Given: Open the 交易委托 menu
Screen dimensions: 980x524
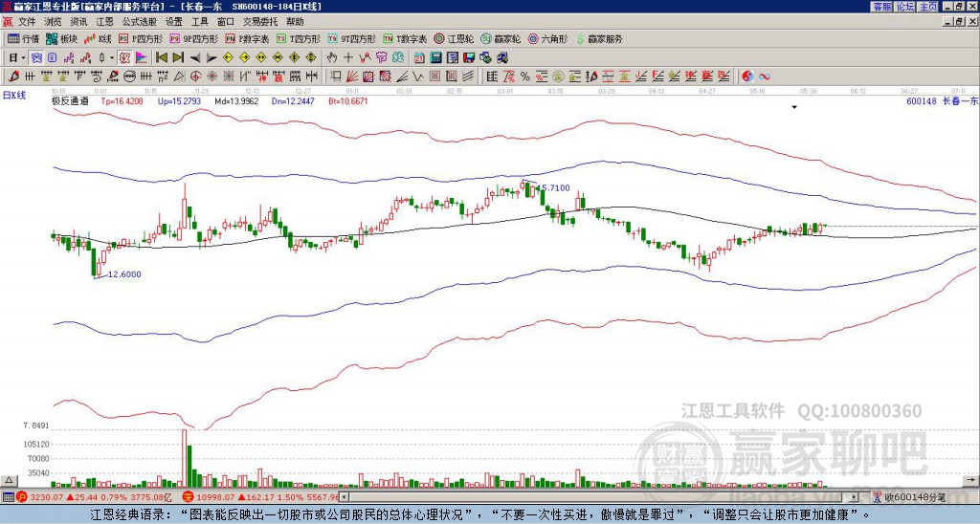Looking at the screenshot, I should click(260, 22).
